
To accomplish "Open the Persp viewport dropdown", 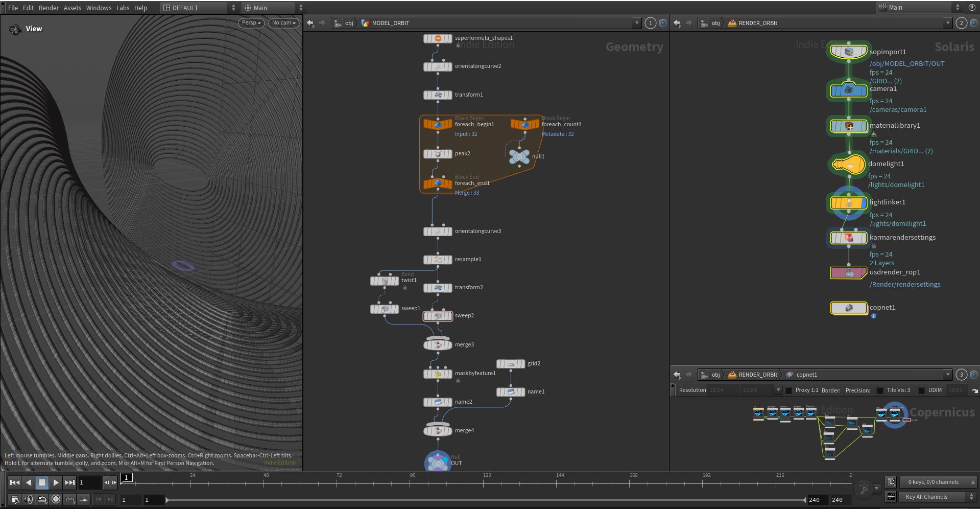I will 251,23.
